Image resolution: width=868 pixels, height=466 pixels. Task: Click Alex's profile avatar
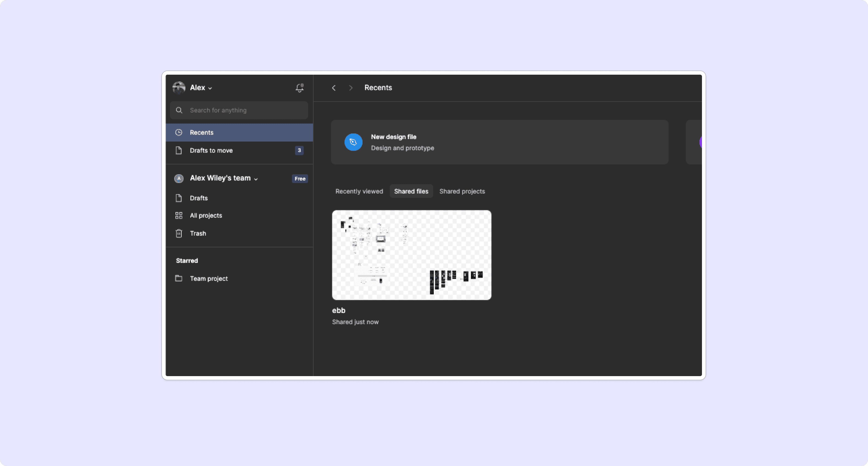(x=179, y=88)
